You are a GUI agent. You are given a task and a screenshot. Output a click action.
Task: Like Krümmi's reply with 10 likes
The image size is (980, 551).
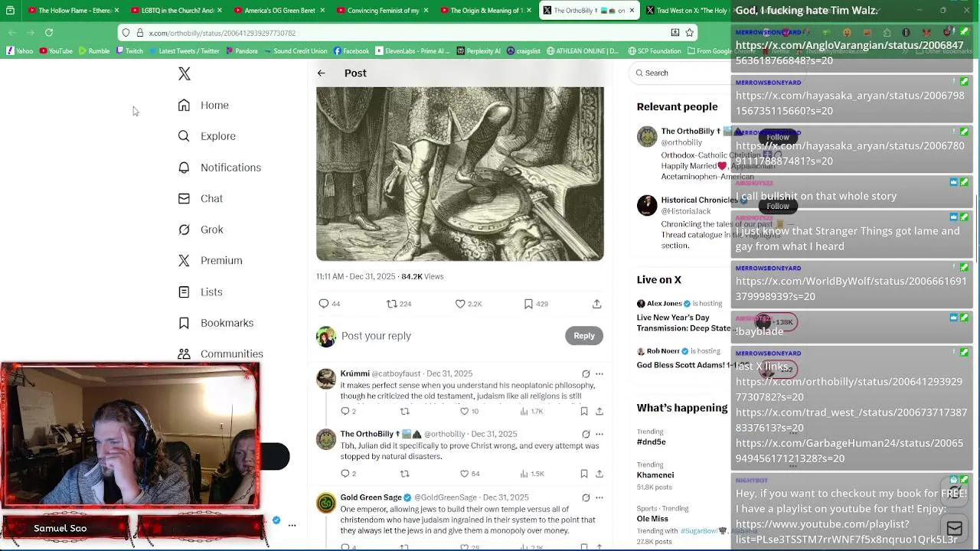[x=469, y=412]
